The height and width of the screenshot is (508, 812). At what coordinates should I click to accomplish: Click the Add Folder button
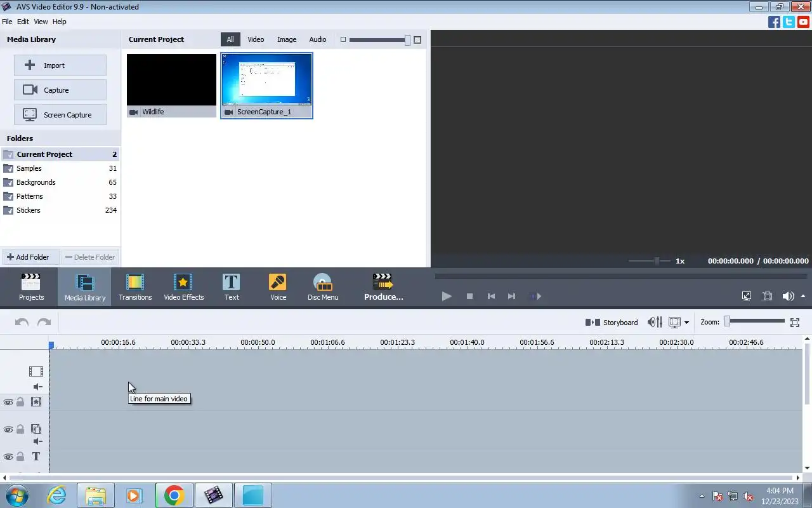31,257
